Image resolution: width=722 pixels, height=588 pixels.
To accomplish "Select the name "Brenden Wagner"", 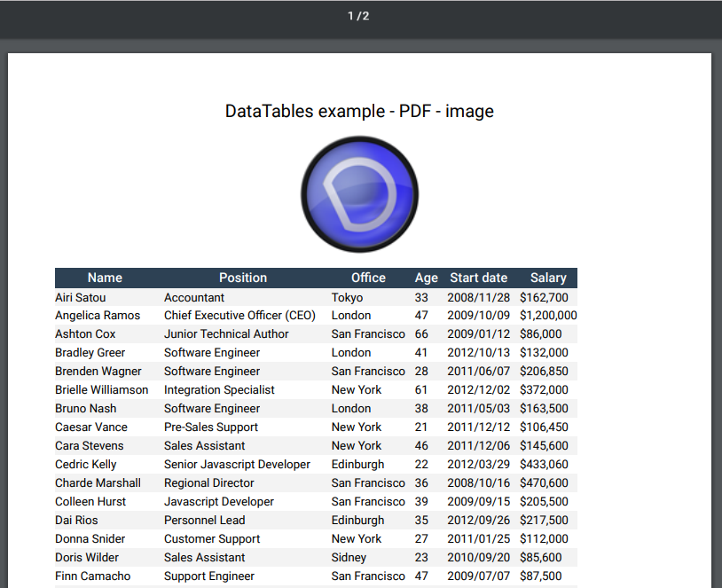I will click(x=98, y=371).
